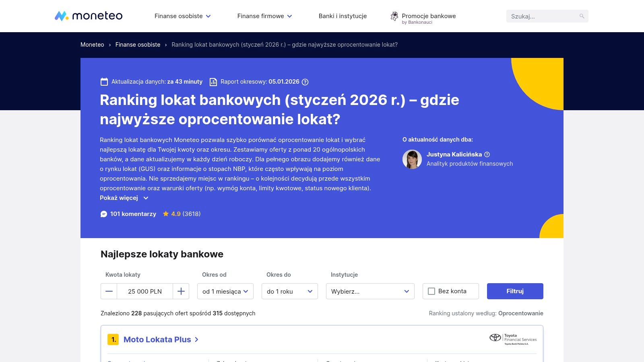
Task: Expand the Finanse firmowe menu
Action: 265,16
